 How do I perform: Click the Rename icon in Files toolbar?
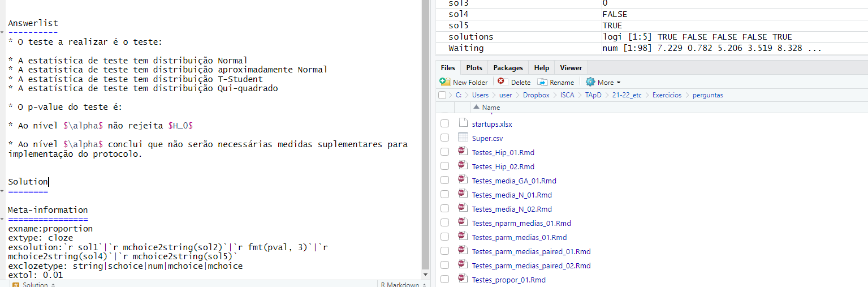542,82
